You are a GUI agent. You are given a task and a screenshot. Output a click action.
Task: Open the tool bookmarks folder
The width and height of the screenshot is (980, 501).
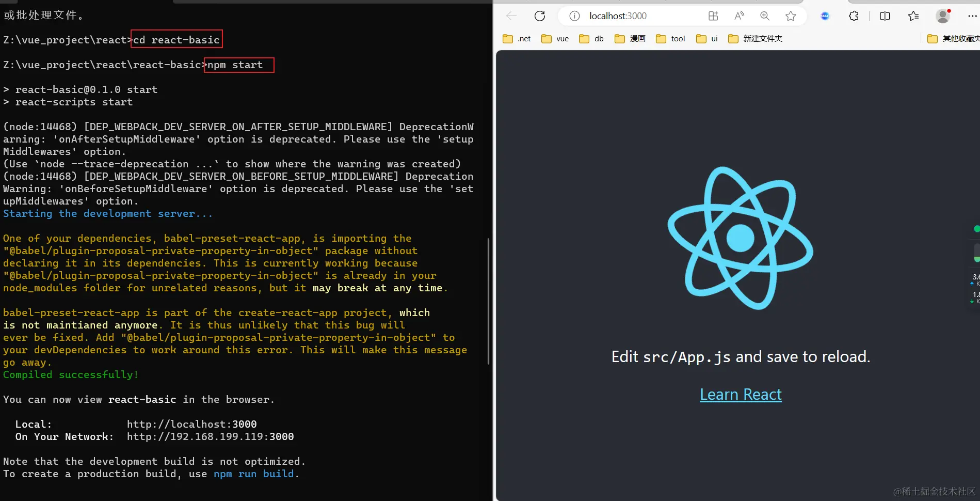pos(670,39)
